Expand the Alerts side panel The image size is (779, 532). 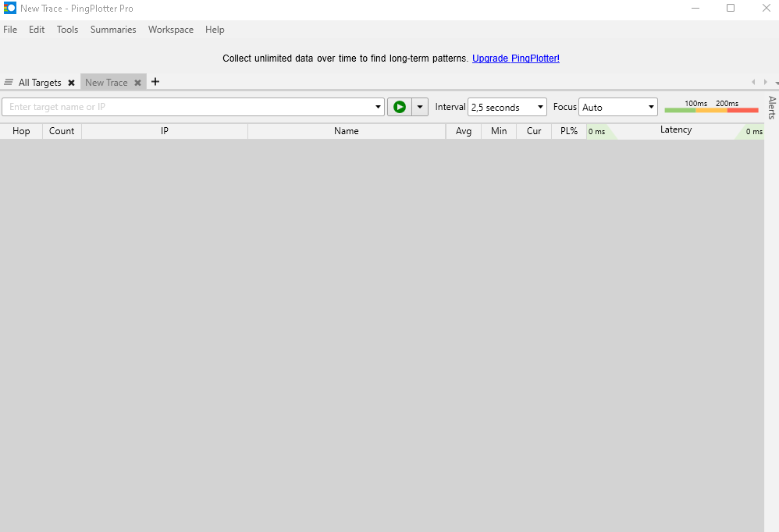point(771,107)
